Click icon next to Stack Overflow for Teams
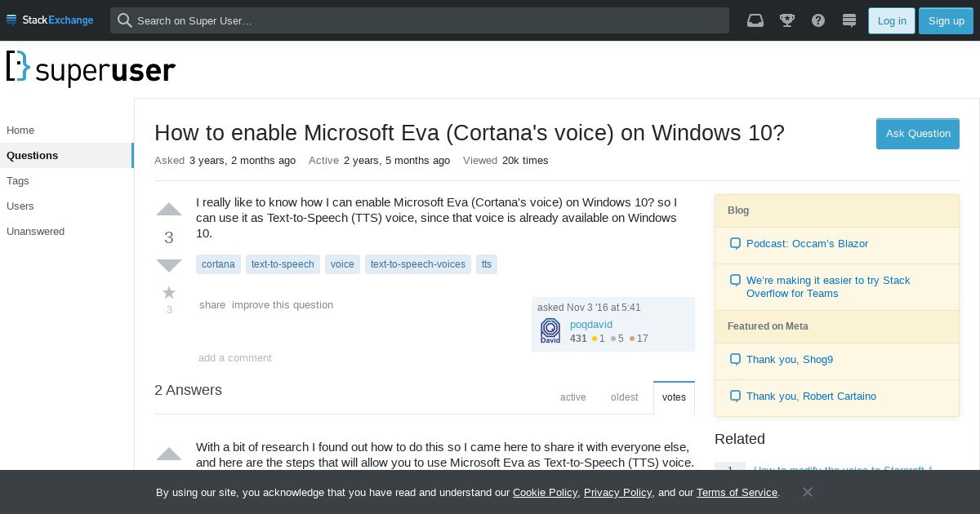The image size is (980, 514). click(x=735, y=280)
